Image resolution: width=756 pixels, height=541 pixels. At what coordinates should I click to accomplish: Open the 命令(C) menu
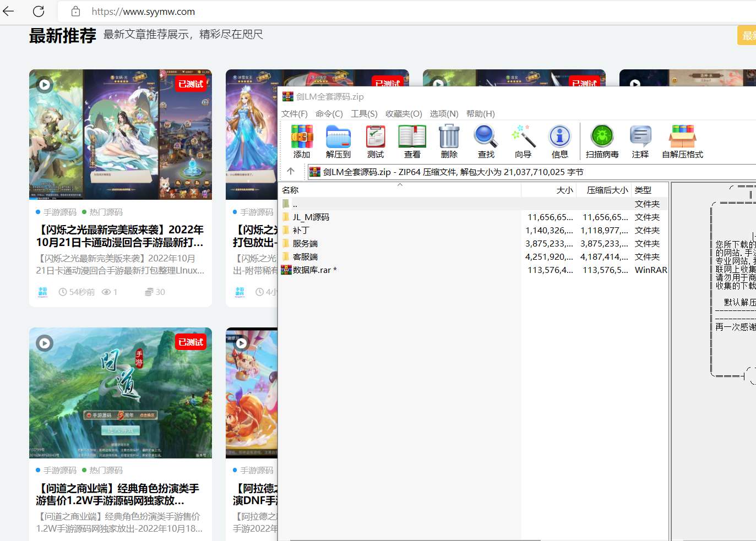coord(329,114)
